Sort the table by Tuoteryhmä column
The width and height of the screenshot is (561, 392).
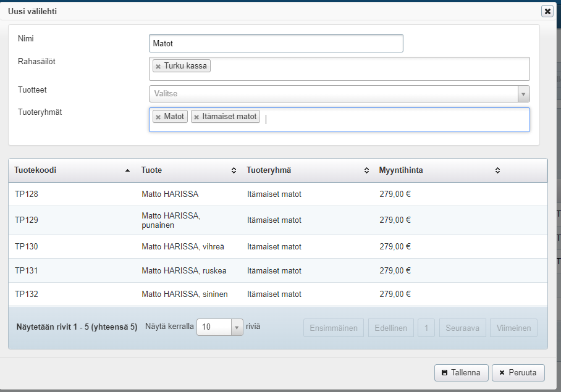(x=366, y=170)
